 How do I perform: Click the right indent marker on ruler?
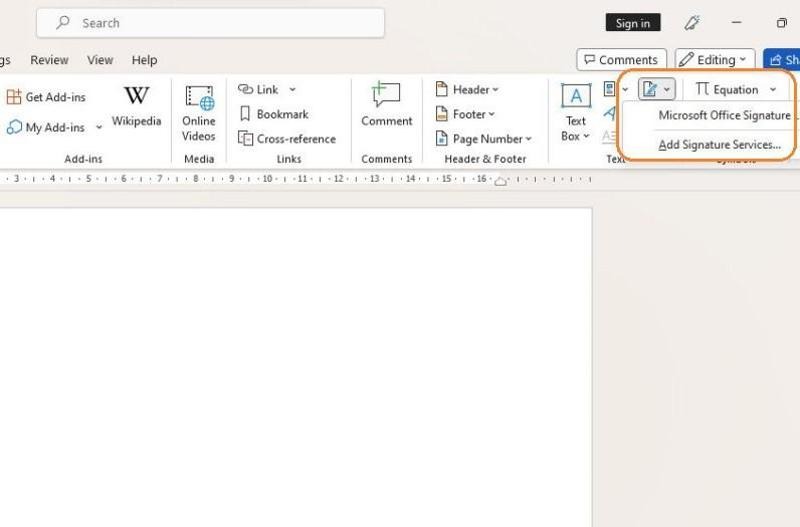pyautogui.click(x=501, y=181)
